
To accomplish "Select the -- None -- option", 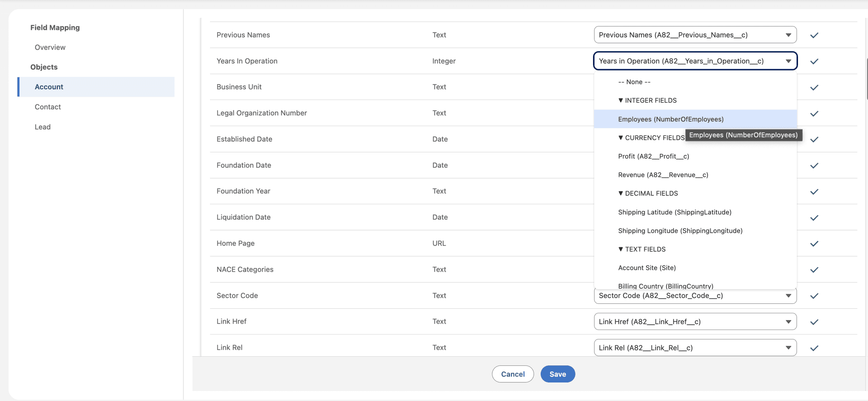I will point(695,82).
